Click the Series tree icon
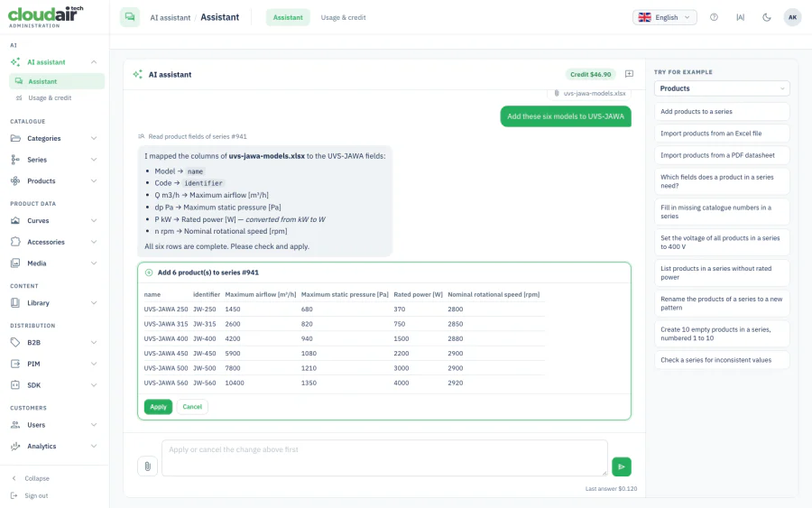 (x=15, y=160)
